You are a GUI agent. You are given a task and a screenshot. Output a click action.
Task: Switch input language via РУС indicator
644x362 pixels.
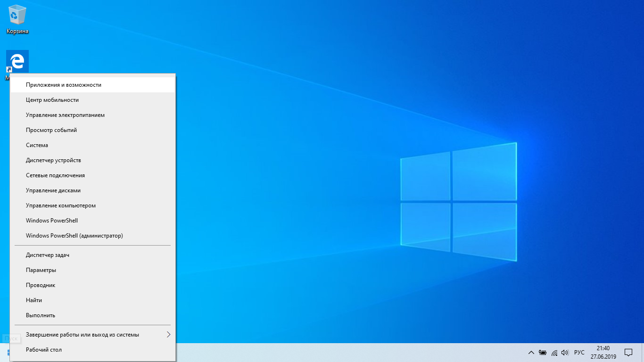pyautogui.click(x=579, y=353)
